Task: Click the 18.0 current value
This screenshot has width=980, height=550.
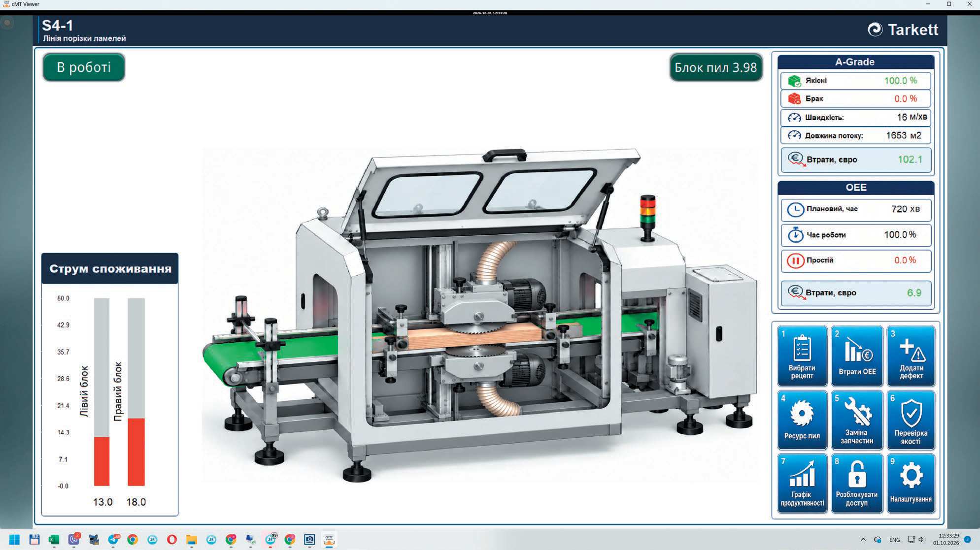Action: tap(136, 502)
